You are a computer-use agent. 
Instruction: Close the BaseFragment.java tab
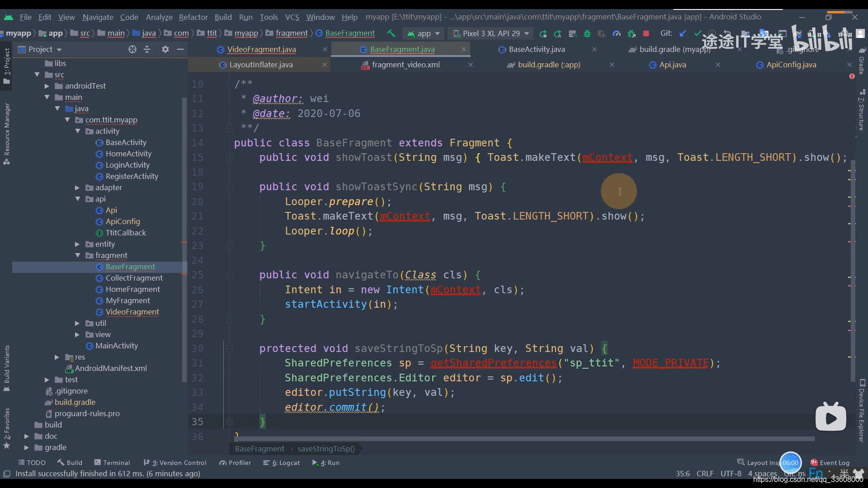point(463,49)
